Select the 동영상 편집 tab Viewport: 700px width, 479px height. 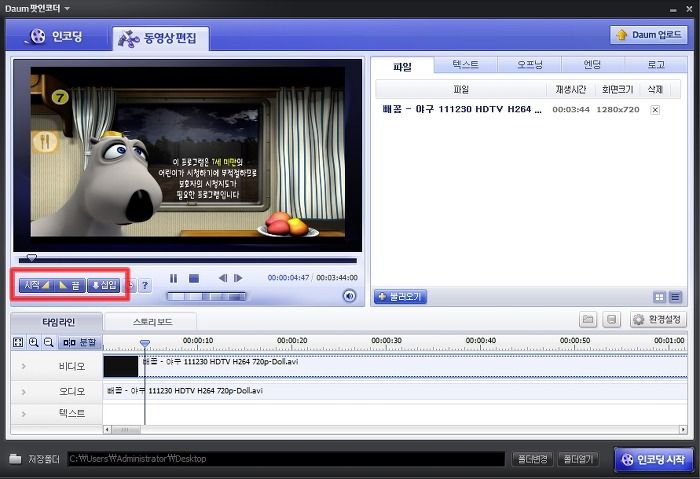pyautogui.click(x=160, y=38)
